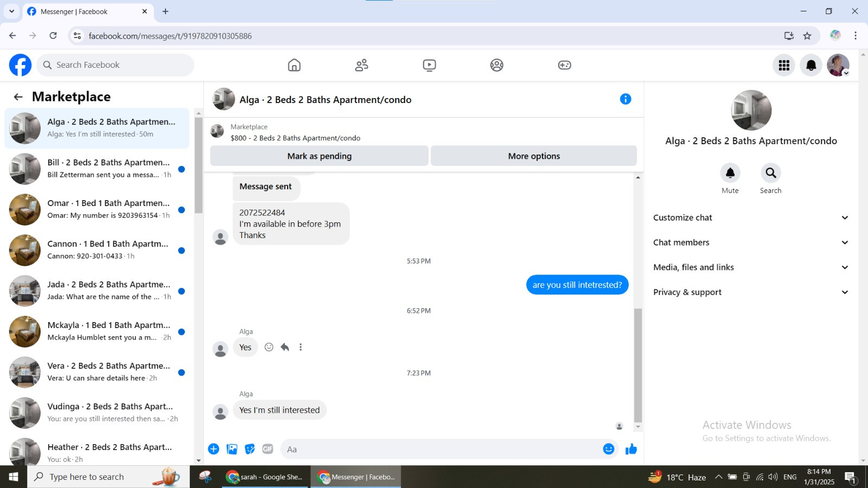Expand Media, files and links section

tap(751, 267)
